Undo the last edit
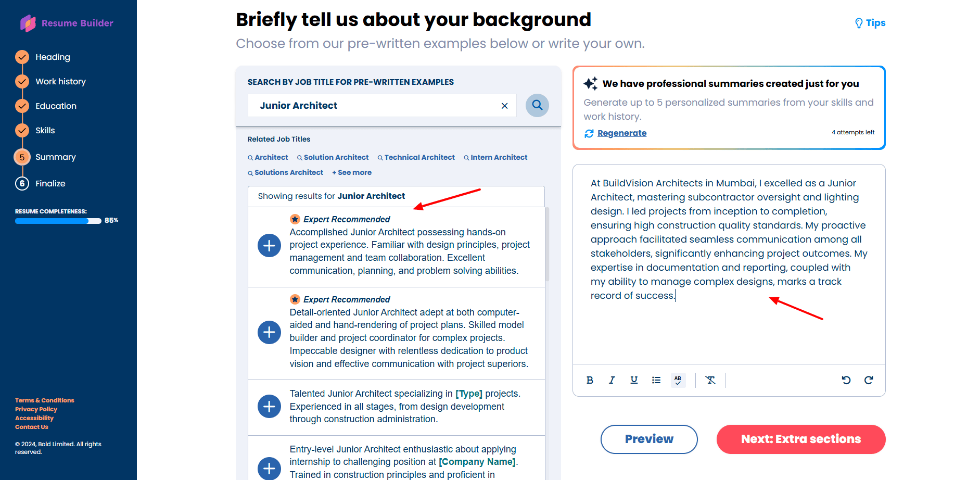 pyautogui.click(x=846, y=380)
